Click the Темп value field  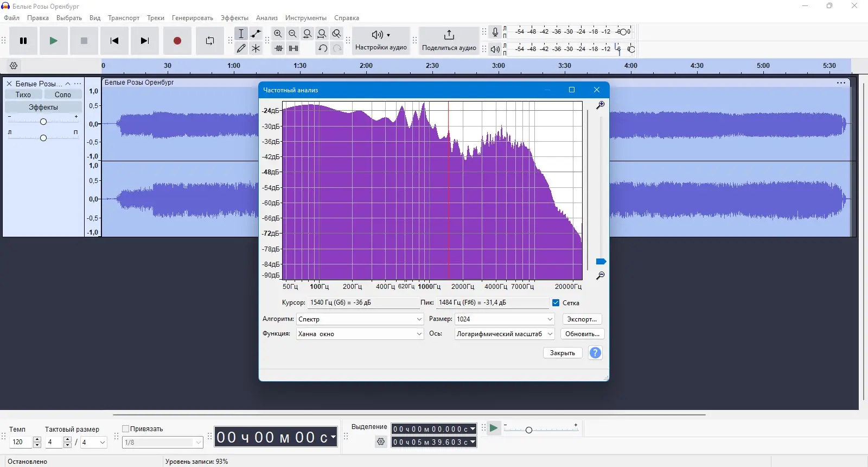(22, 442)
